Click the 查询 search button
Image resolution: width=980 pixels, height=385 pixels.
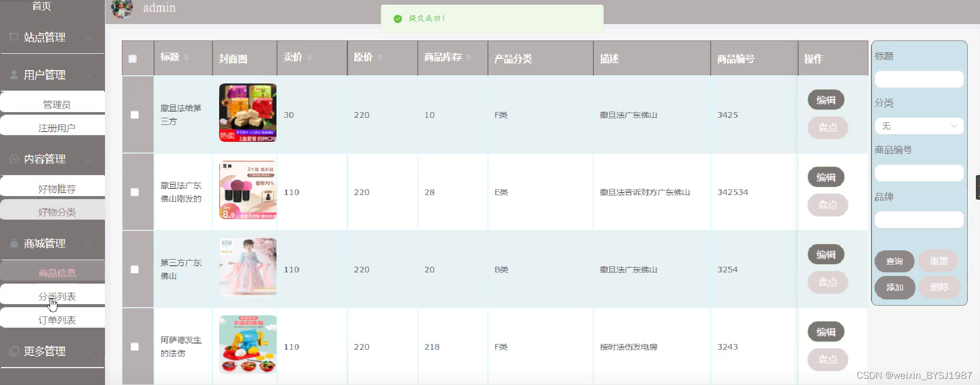click(x=894, y=261)
